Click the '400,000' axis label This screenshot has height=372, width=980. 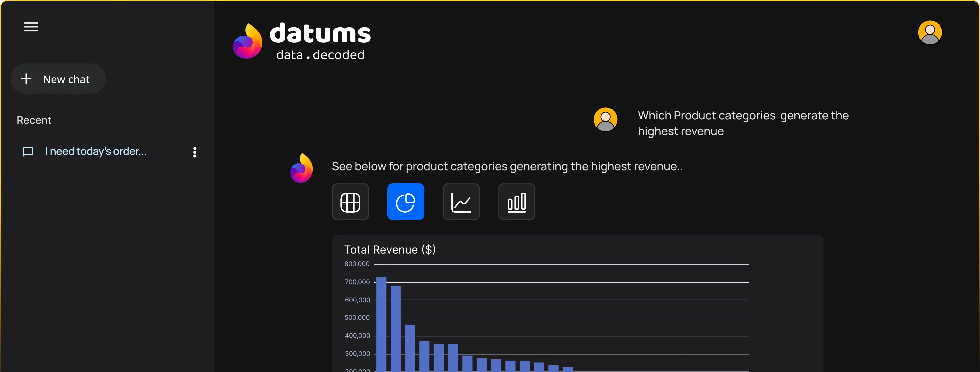(x=357, y=336)
